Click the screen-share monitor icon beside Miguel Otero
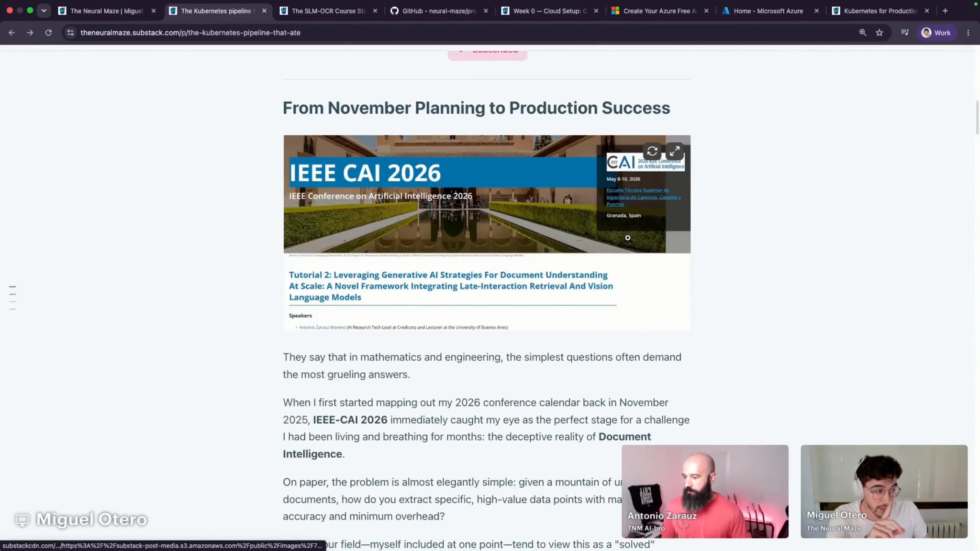The width and height of the screenshot is (980, 551). click(x=22, y=520)
